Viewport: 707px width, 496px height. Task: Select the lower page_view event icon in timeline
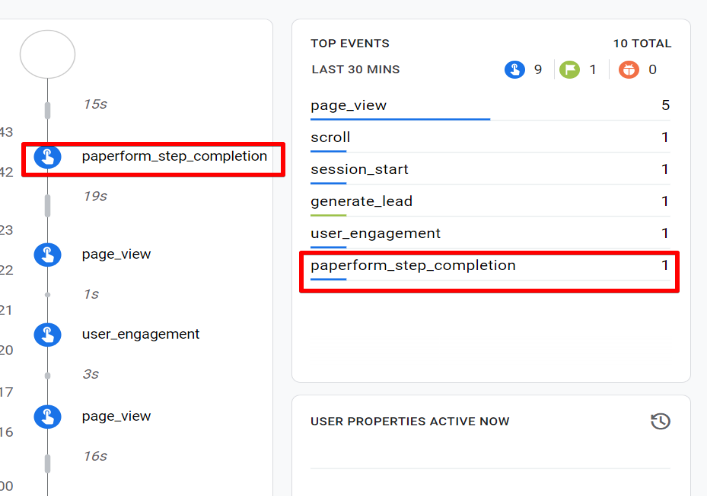[47, 417]
